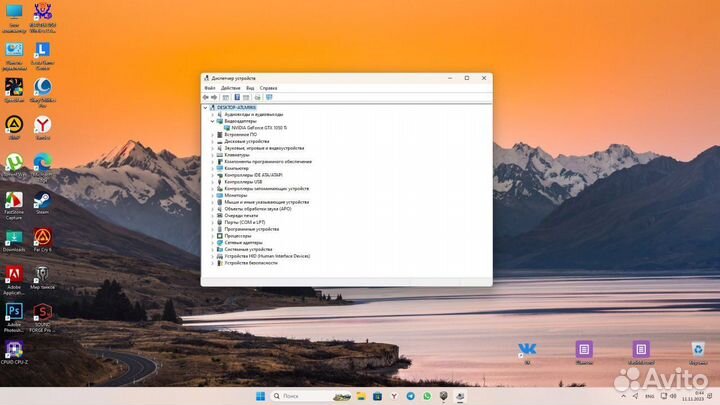
Task: Open the Действие menu
Action: click(x=230, y=88)
